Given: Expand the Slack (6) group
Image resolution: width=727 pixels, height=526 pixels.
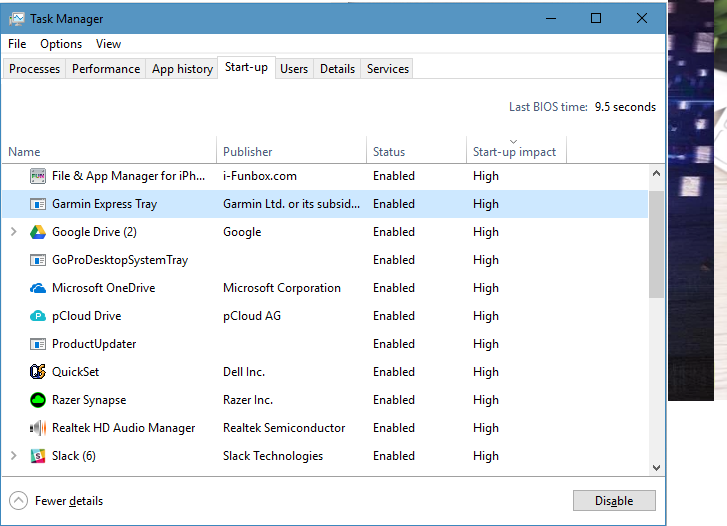Looking at the screenshot, I should (x=14, y=455).
